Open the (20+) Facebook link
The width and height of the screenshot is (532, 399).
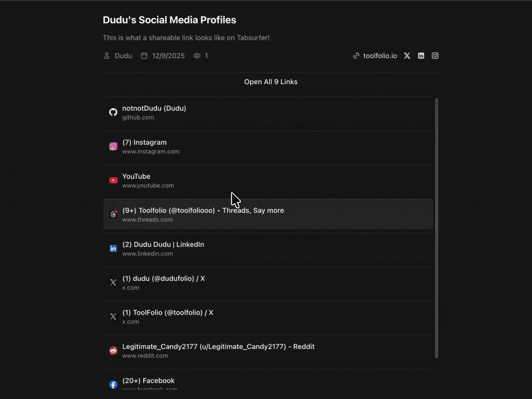click(268, 379)
